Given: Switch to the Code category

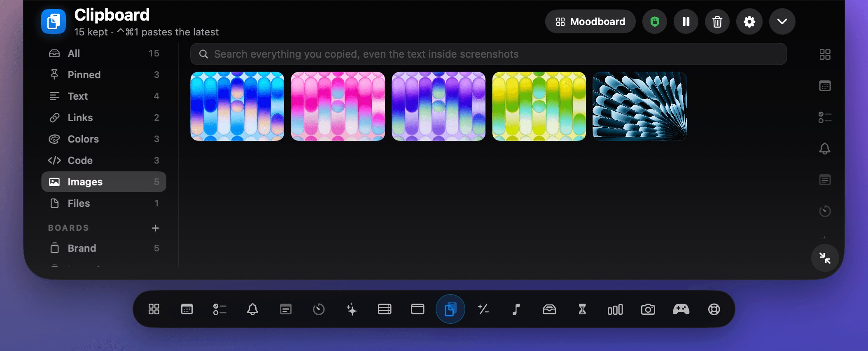Looking at the screenshot, I should click(104, 160).
